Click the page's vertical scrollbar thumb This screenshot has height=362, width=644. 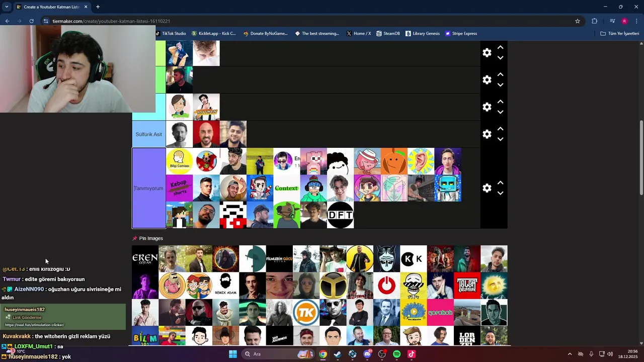[x=641, y=158]
